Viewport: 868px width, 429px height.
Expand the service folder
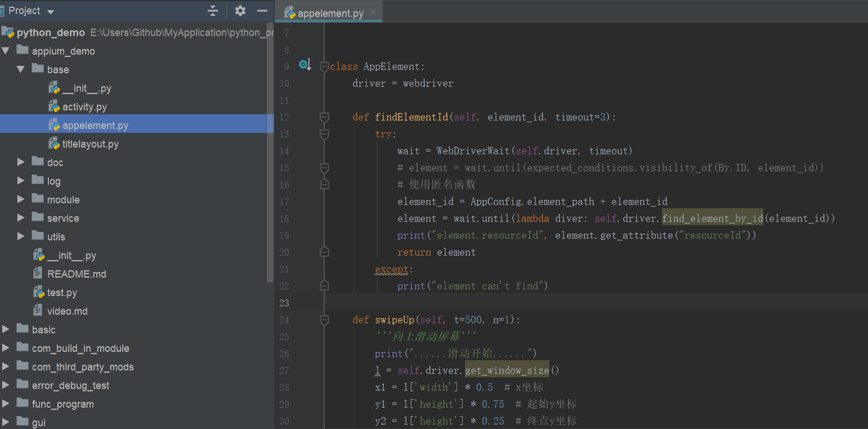[21, 218]
